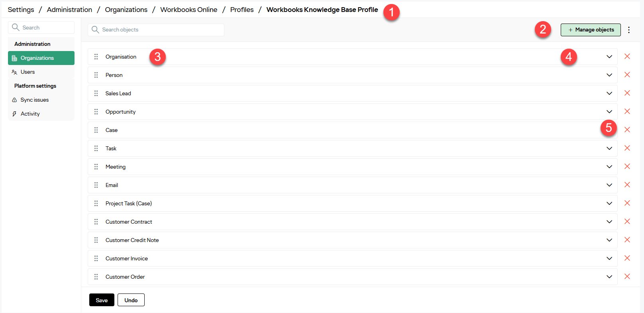The width and height of the screenshot is (644, 313).
Task: Expand the Customer Credit Note chevron
Action: point(609,240)
